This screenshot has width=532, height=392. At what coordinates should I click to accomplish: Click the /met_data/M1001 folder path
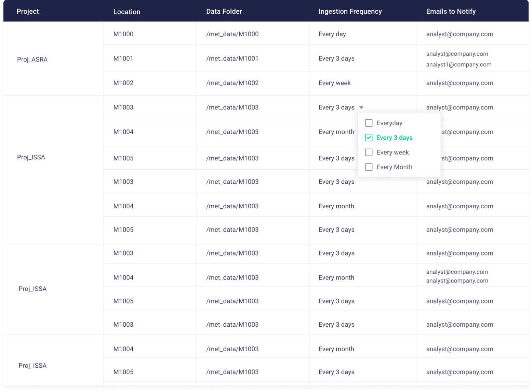(x=232, y=58)
